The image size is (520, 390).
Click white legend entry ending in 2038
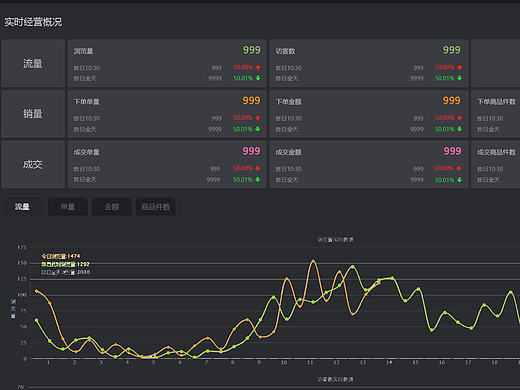pos(66,272)
